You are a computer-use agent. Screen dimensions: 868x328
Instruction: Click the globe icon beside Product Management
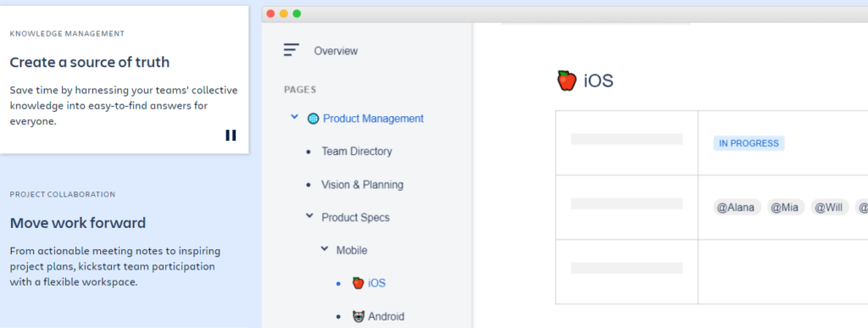pos(313,119)
